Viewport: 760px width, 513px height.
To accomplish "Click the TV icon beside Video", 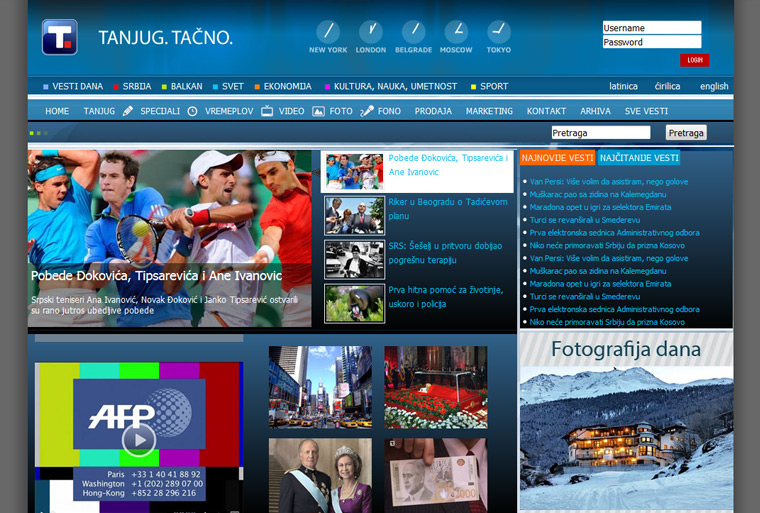I will click(x=267, y=111).
